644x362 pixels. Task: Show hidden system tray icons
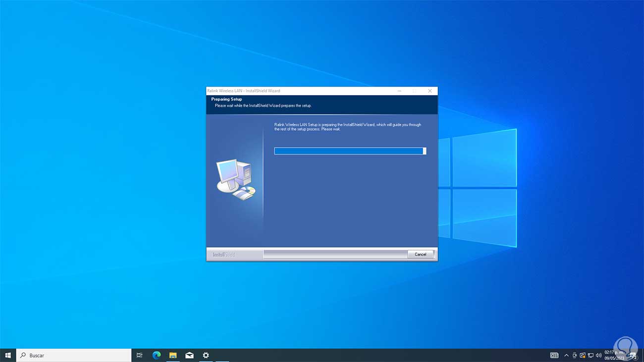(567, 355)
